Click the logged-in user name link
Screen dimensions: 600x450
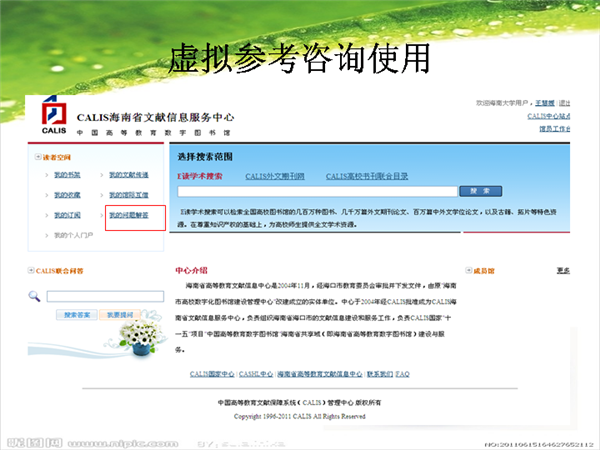[x=545, y=103]
